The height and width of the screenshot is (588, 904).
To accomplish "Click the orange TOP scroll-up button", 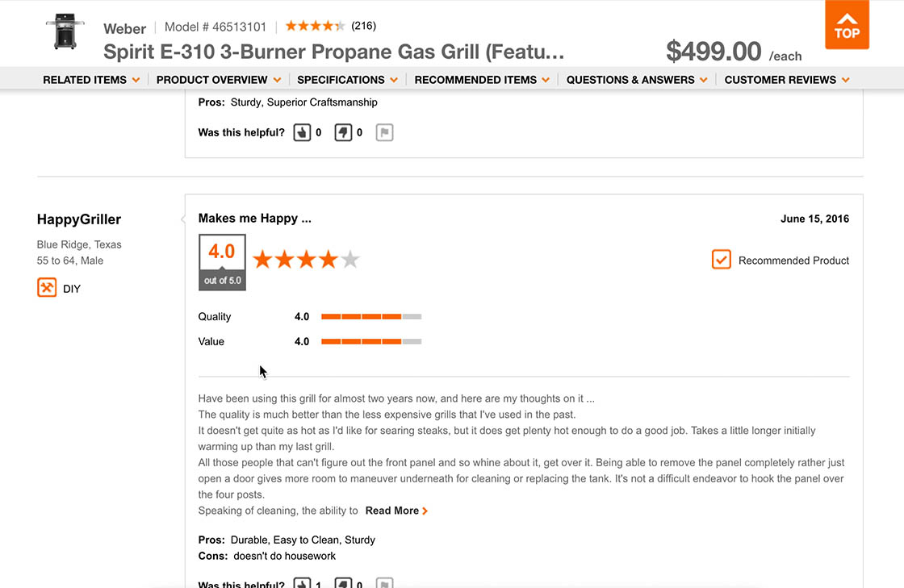I will click(847, 25).
